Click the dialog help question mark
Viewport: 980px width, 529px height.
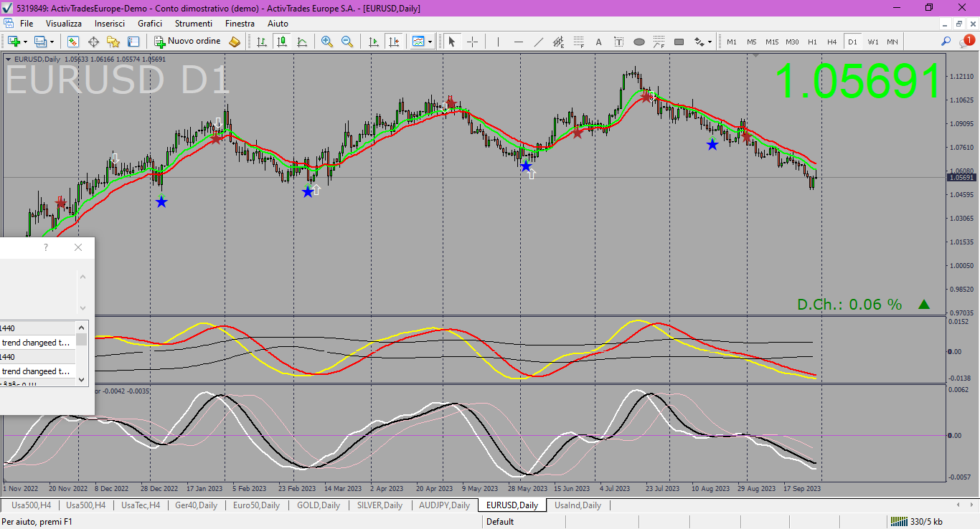[x=46, y=247]
